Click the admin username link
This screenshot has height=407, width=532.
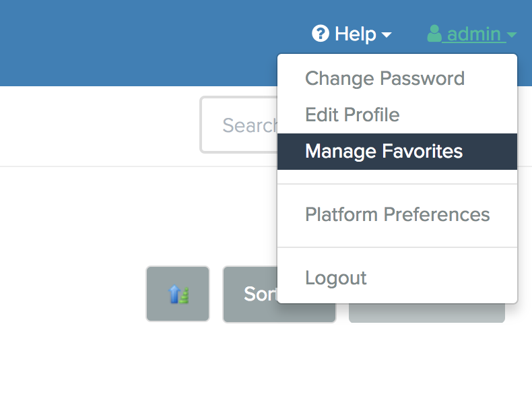[x=474, y=34]
